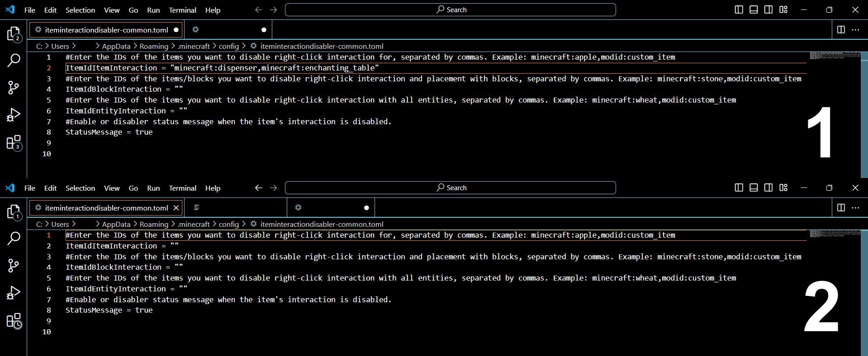Screen dimensions: 868x356
Task: Open the Selection menu in upper window
Action: 81,10
